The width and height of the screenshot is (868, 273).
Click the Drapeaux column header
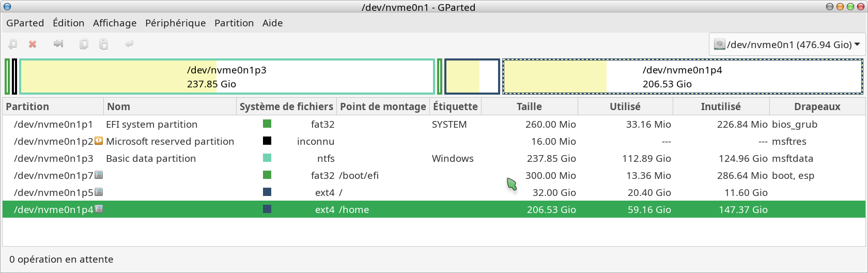coord(817,107)
